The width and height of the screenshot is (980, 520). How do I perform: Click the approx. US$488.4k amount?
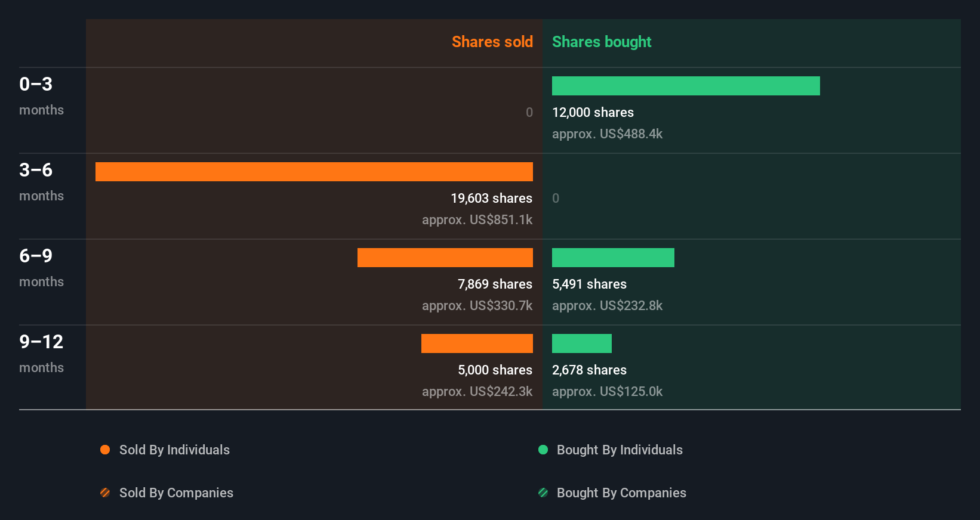point(607,134)
